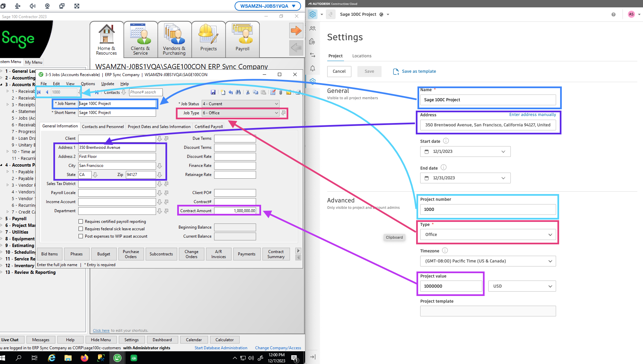Screen dimensions: 643x364
Task: Click the Cancel button in Autodesk Settings
Action: point(339,71)
